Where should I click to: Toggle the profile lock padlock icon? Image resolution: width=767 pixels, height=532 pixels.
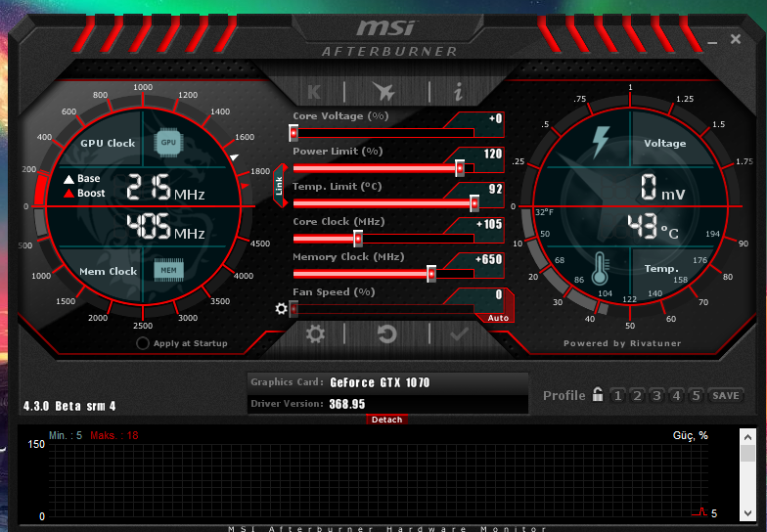click(x=597, y=394)
